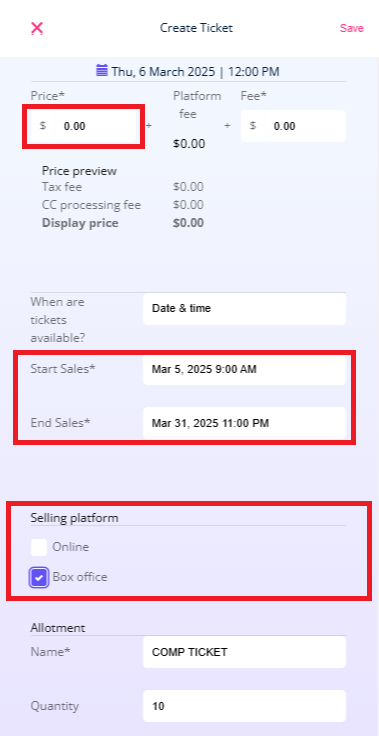Click the Platform fee $0.00 amount

pyautogui.click(x=189, y=144)
